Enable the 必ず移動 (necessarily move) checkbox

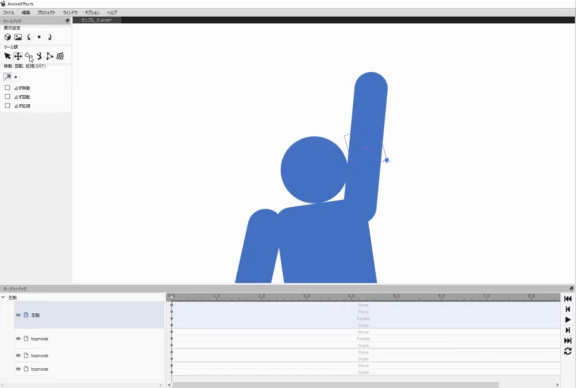pos(7,88)
